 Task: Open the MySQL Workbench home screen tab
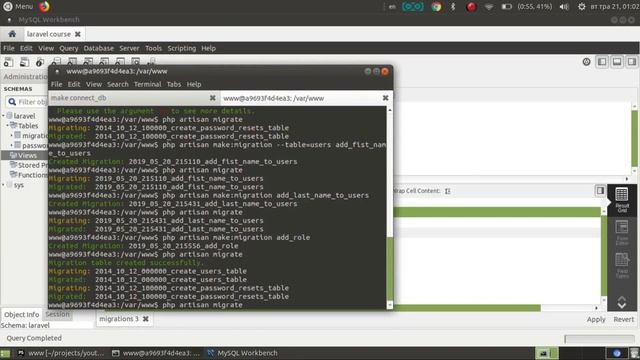click(12, 34)
